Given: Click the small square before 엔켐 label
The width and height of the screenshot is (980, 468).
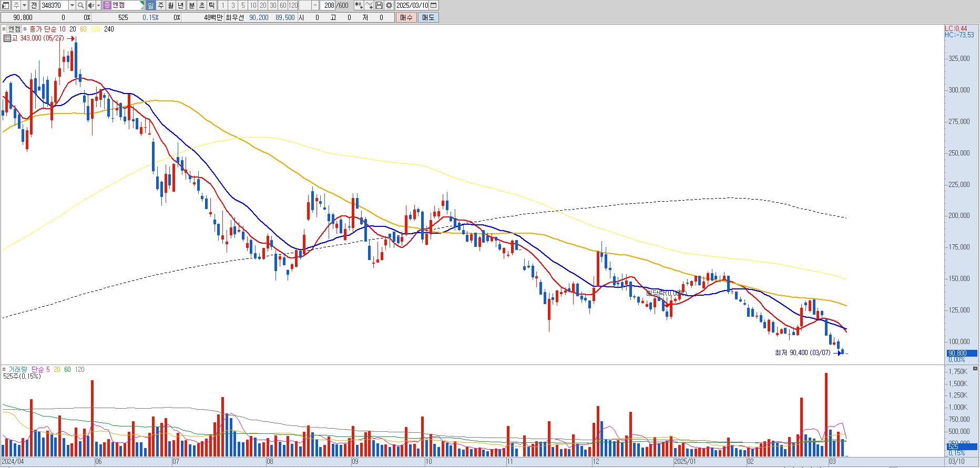Looking at the screenshot, I should 4,29.
